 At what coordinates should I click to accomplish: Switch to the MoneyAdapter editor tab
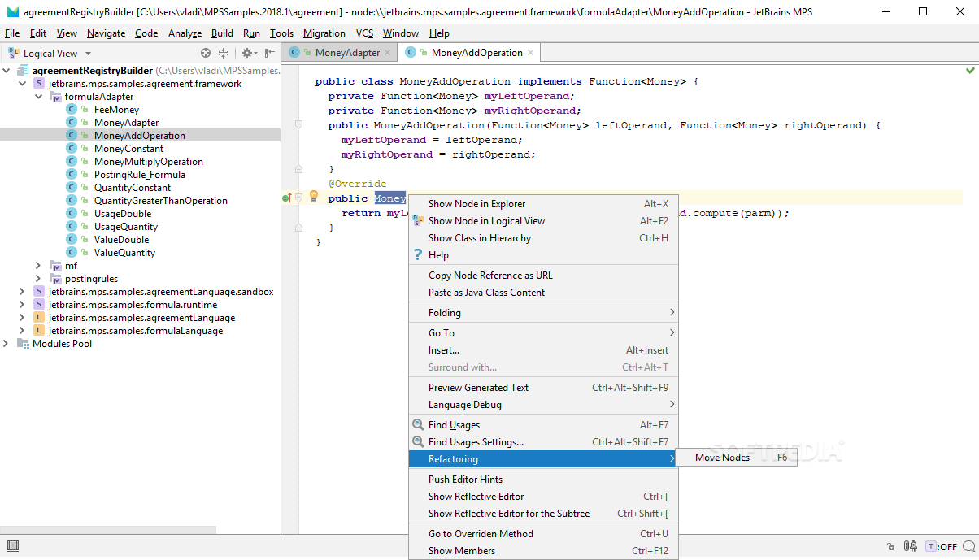pyautogui.click(x=339, y=53)
